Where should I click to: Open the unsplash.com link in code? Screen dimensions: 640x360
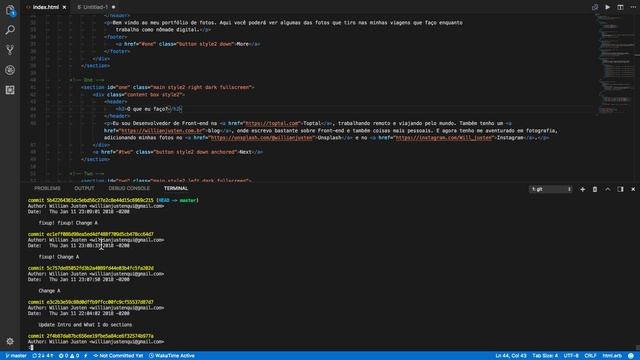262,138
